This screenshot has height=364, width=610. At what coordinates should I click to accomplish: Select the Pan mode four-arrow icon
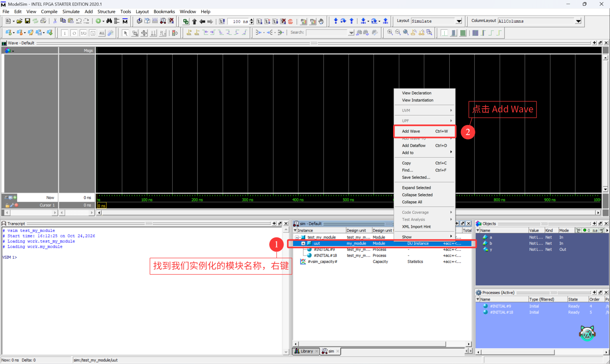click(144, 33)
